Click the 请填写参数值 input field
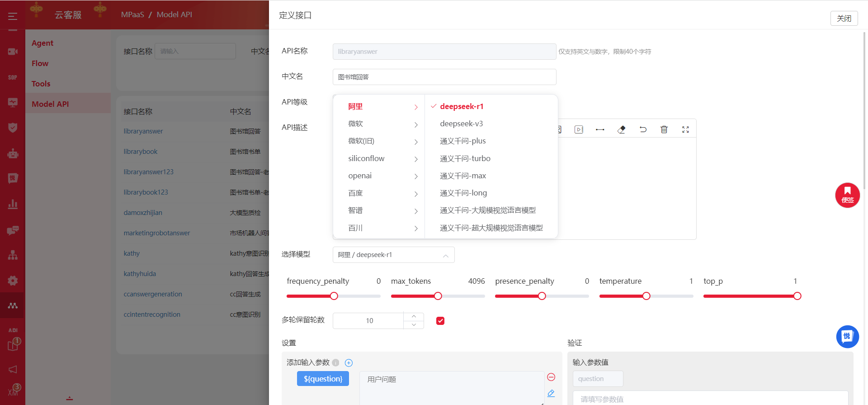 click(x=710, y=398)
